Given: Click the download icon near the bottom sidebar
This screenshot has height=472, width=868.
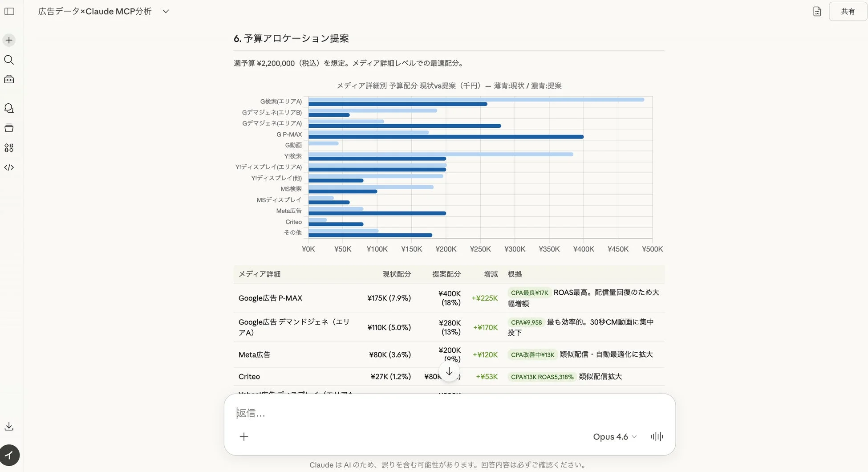Looking at the screenshot, I should tap(9, 426).
